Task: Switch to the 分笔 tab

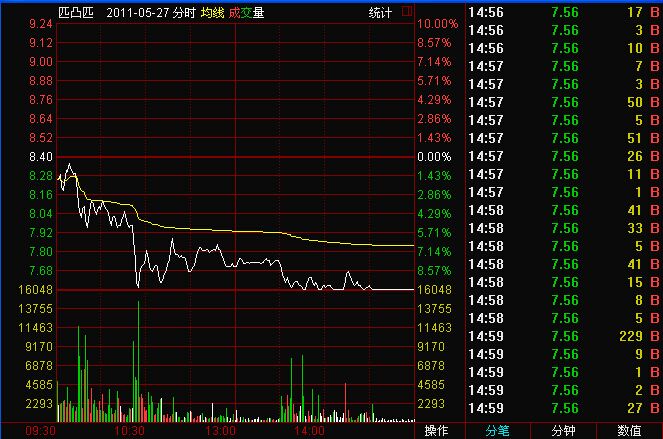Action: 497,431
